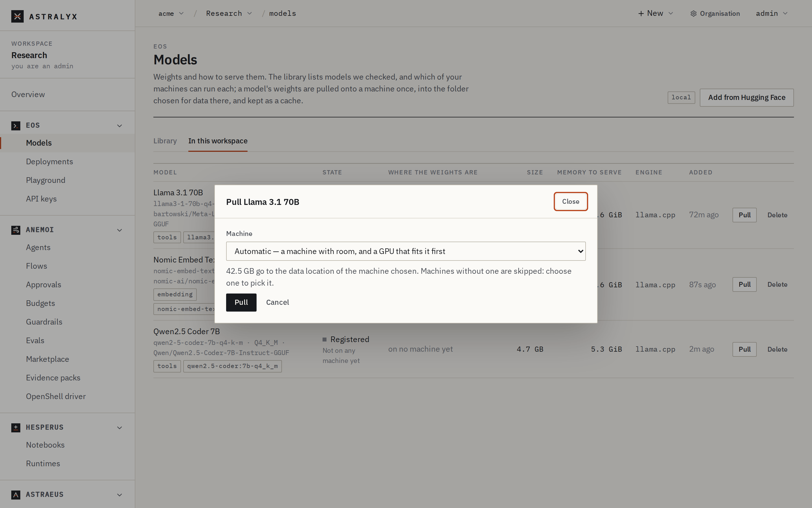Delete the Qwen2.5 Coder 7B model

click(x=777, y=349)
